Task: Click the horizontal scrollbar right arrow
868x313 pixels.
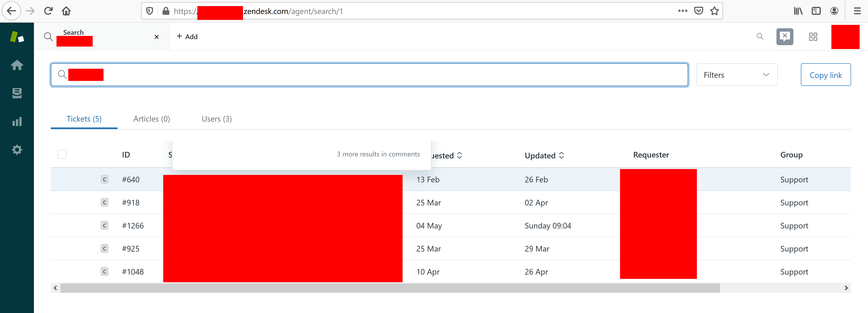Action: point(846,288)
